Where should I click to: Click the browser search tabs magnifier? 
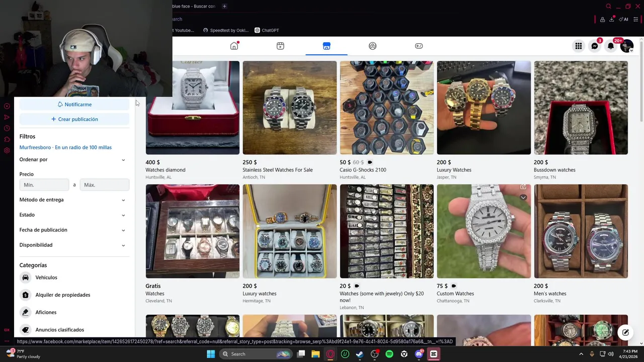[x=608, y=6]
